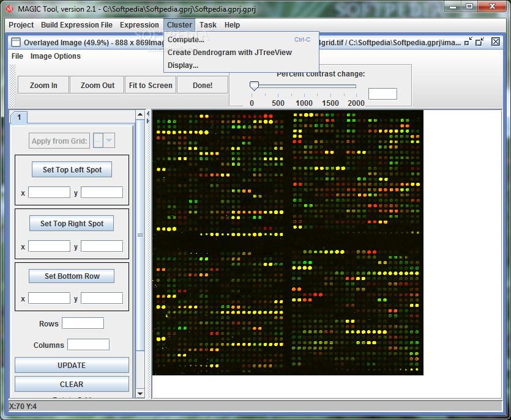
Task: Click Top Left Spot x field
Action: (49, 193)
